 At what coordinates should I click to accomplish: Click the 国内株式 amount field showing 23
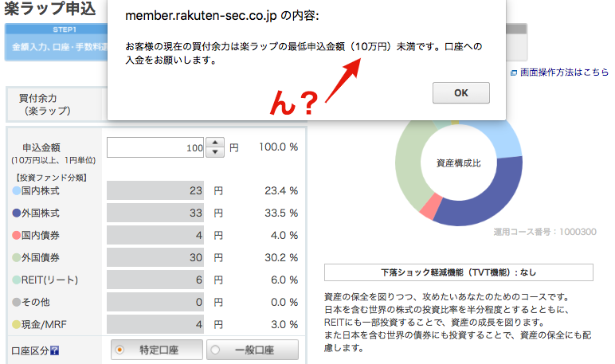point(155,190)
